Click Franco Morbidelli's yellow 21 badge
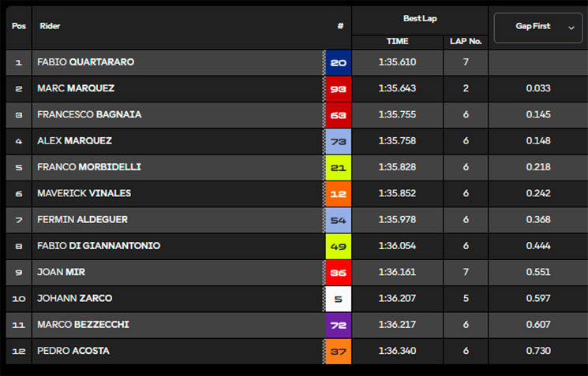588x376 pixels. [339, 167]
